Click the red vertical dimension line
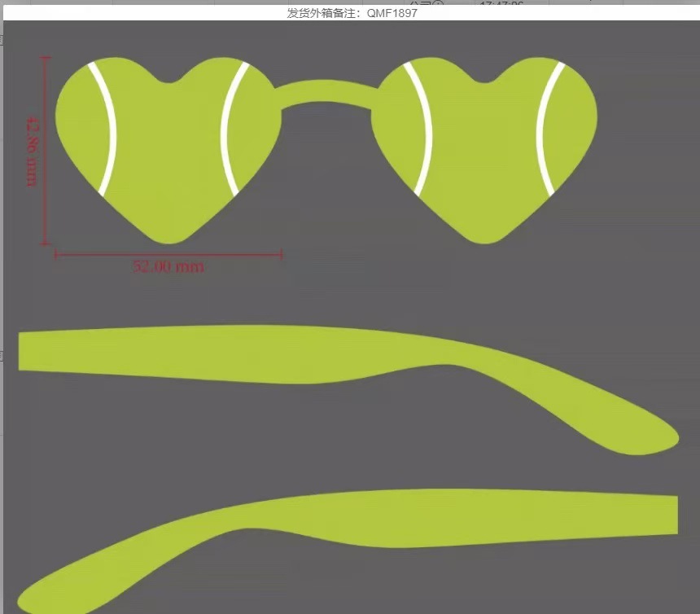700x614 pixels. pos(45,151)
